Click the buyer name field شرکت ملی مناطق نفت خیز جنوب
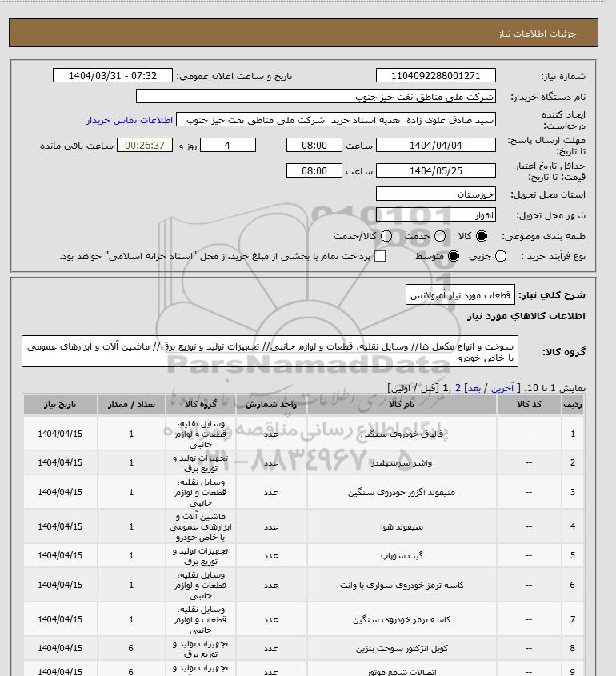616x676 pixels. [x=316, y=97]
